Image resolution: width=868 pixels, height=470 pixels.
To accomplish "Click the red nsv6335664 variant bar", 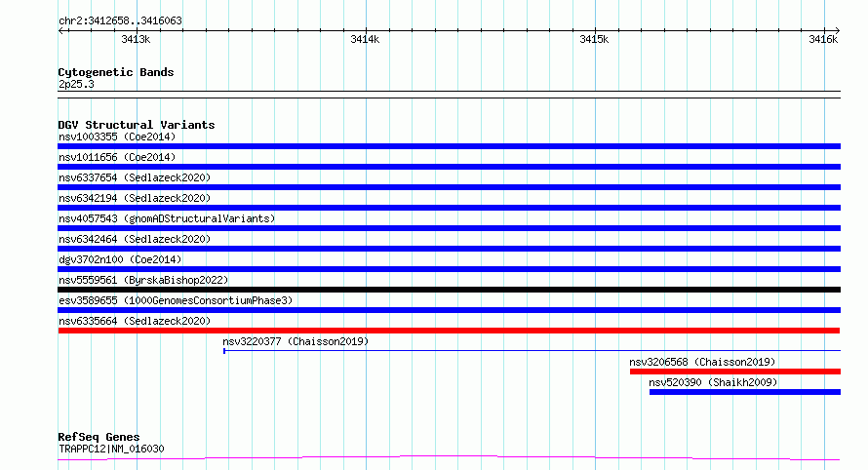I will click(449, 331).
